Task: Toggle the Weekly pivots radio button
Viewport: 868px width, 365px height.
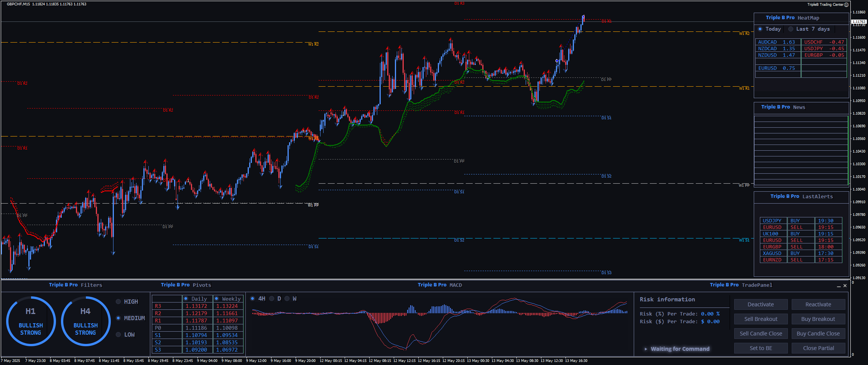Action: 217,299
